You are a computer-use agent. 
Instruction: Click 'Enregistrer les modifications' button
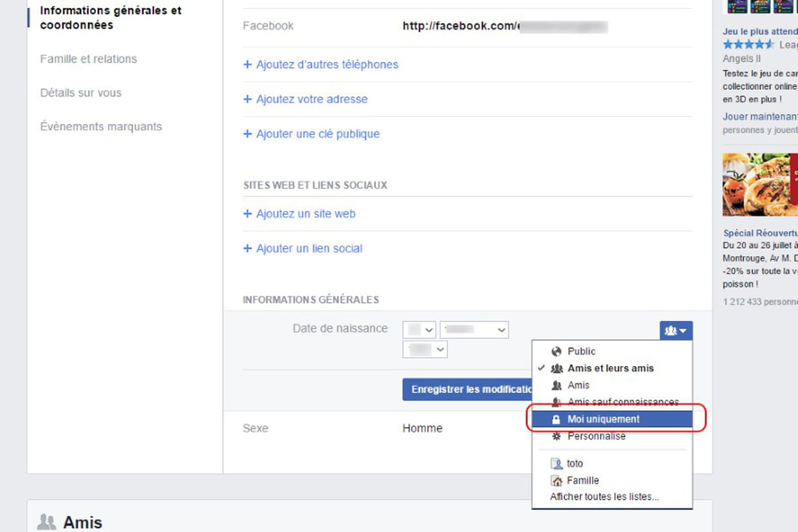(x=467, y=389)
